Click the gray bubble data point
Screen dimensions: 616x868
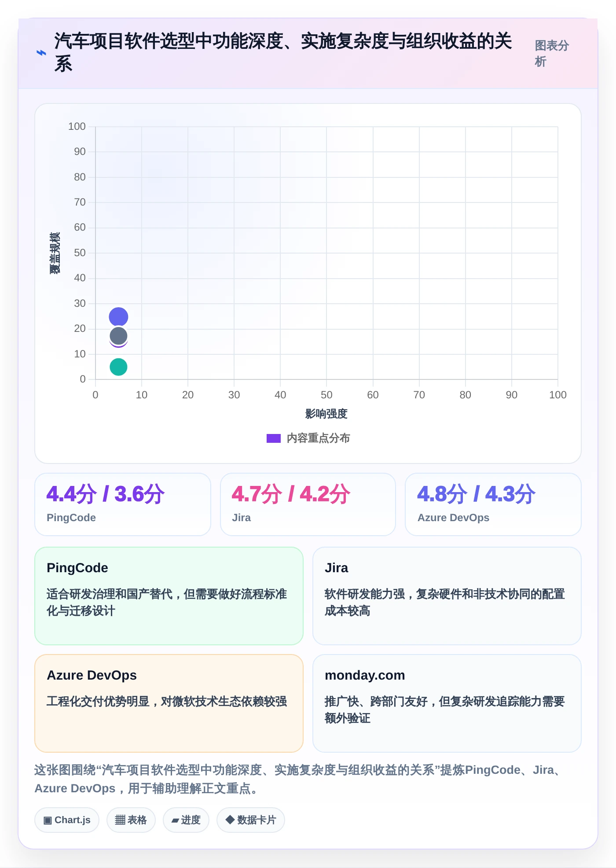tap(118, 336)
